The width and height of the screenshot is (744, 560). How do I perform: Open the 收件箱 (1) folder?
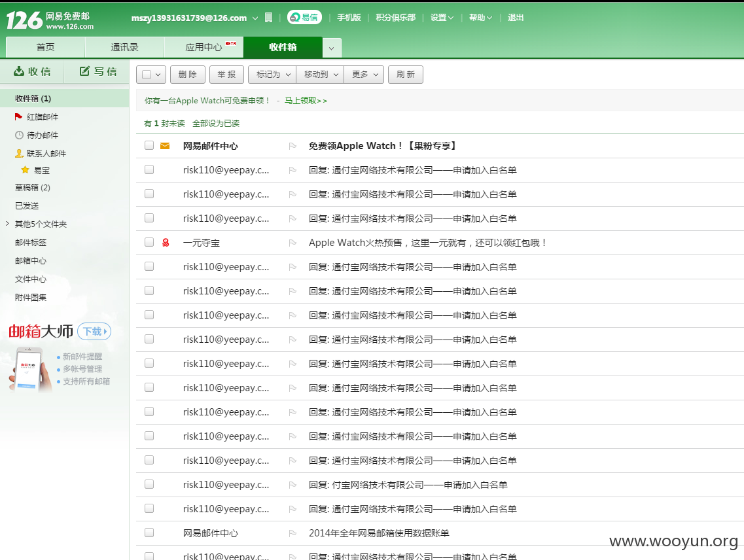(x=65, y=98)
